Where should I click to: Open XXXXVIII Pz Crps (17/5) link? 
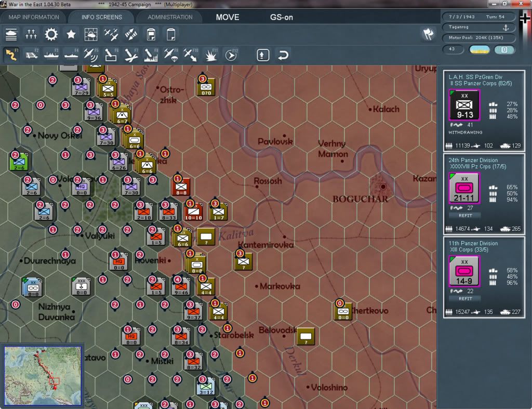[x=478, y=167]
